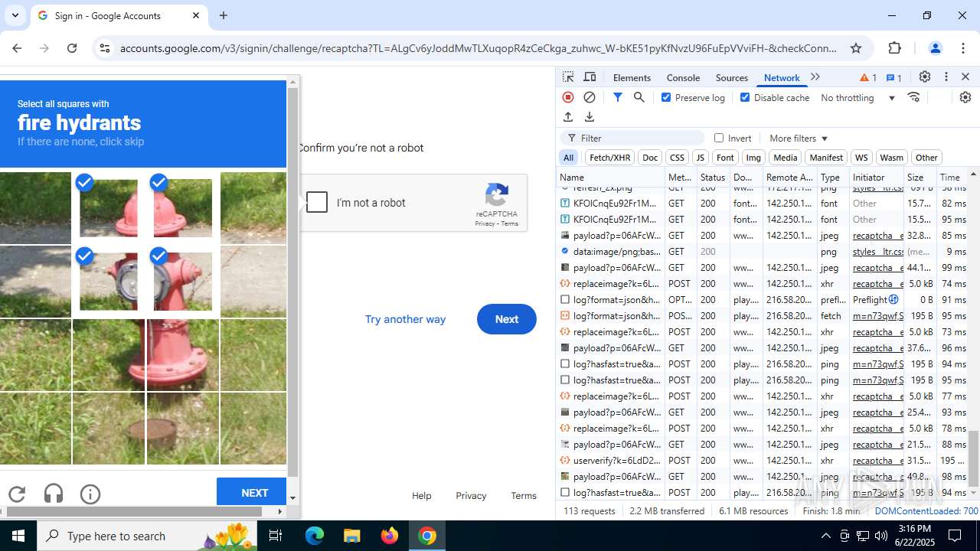The width and height of the screenshot is (980, 551).
Task: Open the Chrome tab search dropdown
Action: click(15, 15)
